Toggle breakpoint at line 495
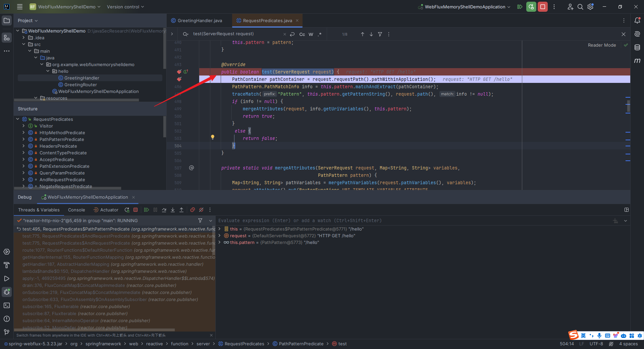The height and width of the screenshot is (349, 644). click(179, 79)
